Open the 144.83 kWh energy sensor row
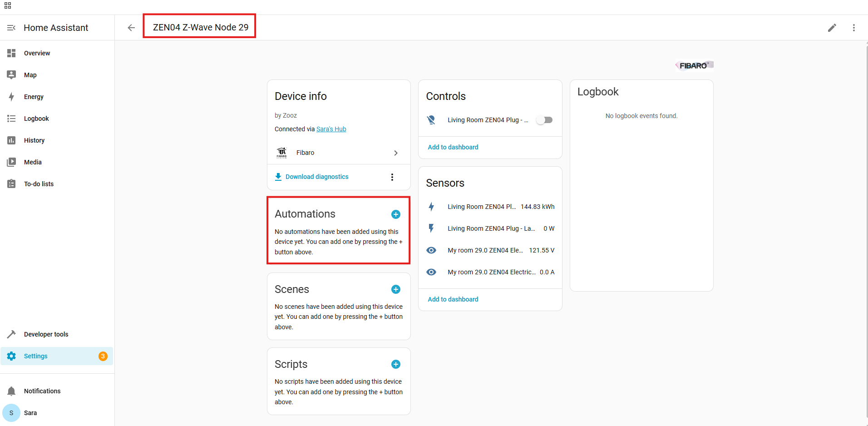The image size is (868, 426). [490, 207]
